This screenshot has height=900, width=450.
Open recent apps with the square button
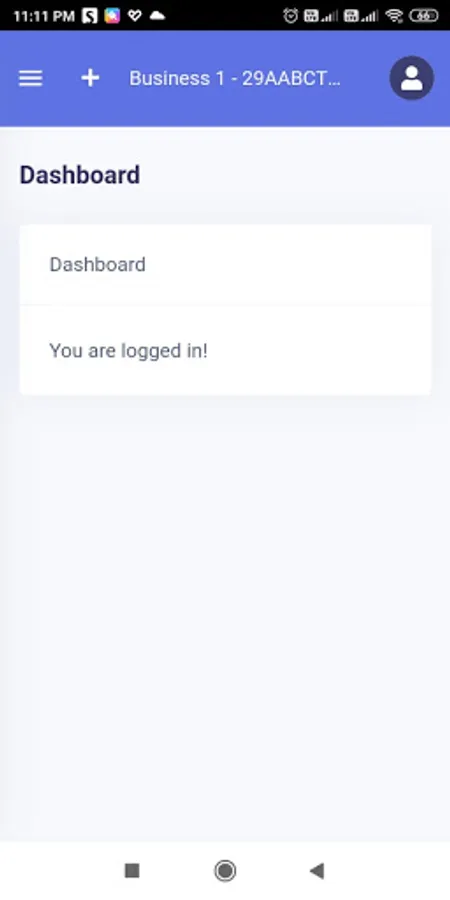(x=132, y=871)
